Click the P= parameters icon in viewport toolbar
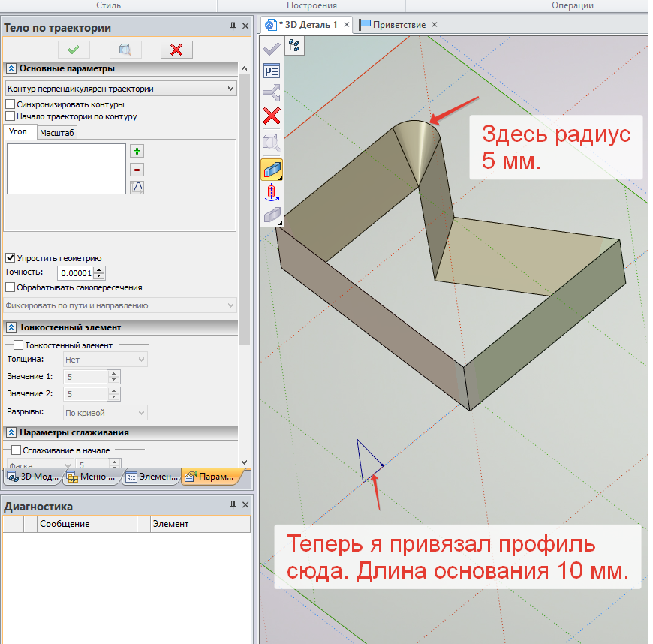 (x=271, y=71)
